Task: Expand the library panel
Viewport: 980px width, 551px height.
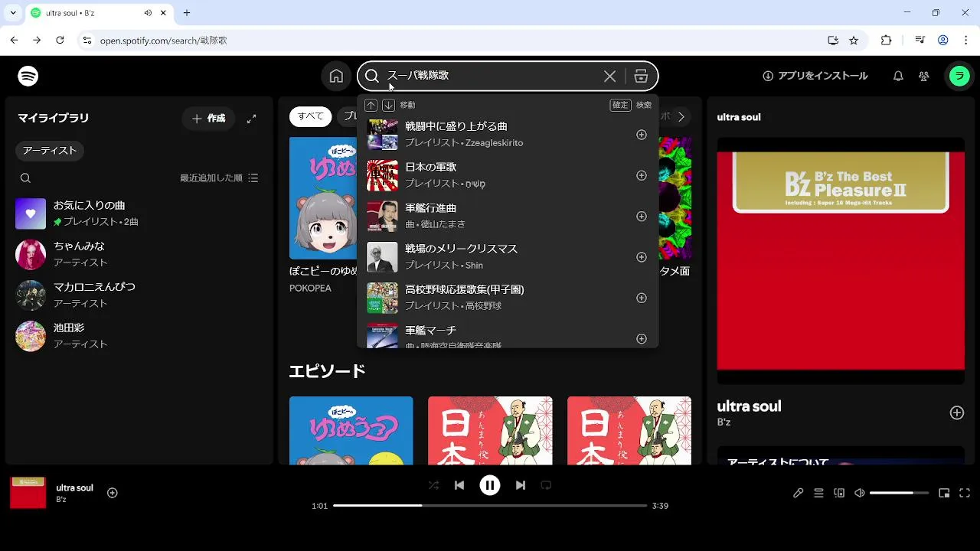Action: (x=251, y=119)
